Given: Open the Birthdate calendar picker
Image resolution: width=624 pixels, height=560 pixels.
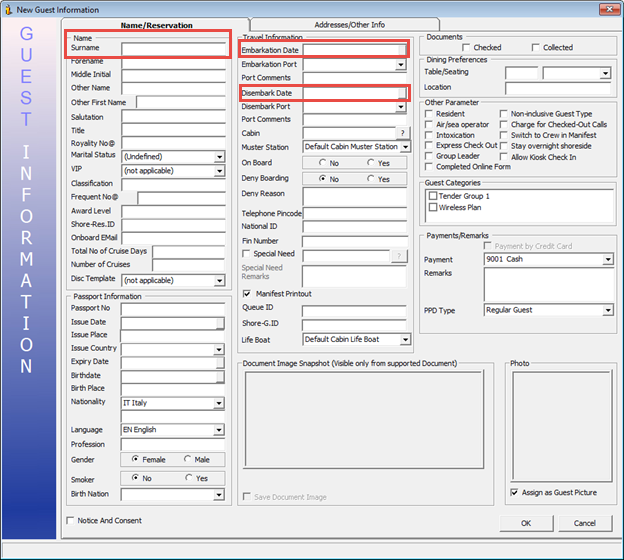Looking at the screenshot, I should (x=220, y=377).
